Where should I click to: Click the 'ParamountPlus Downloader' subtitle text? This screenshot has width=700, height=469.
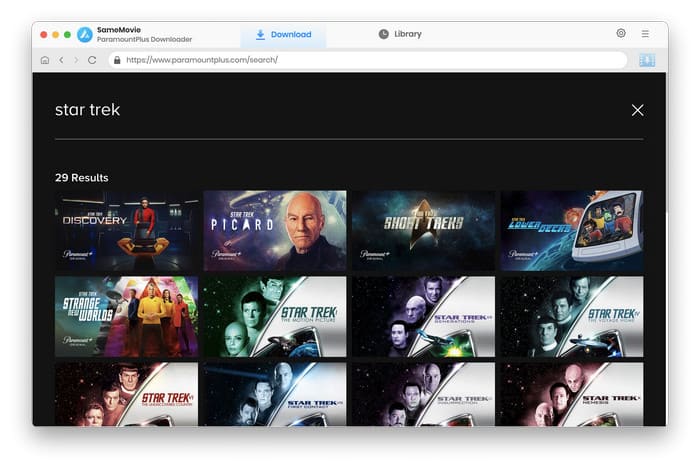(x=145, y=39)
